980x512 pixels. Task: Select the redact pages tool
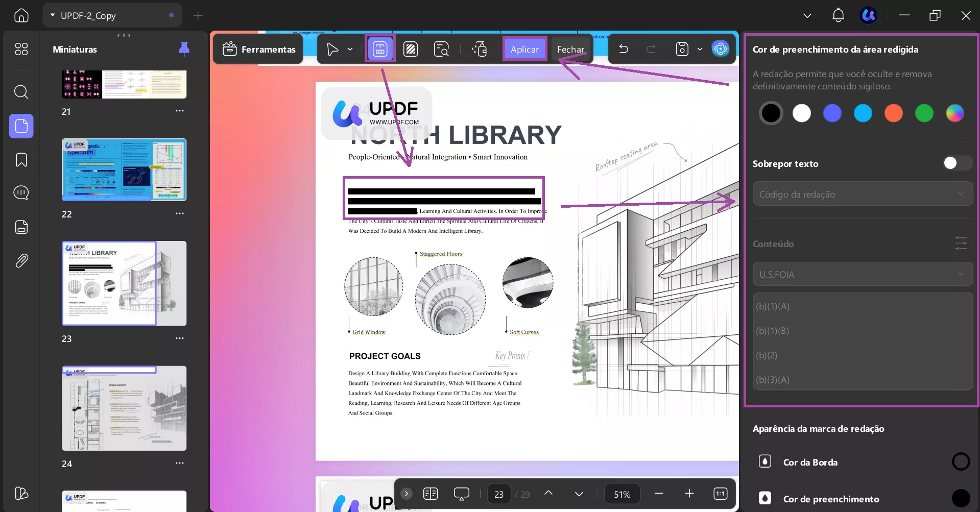411,49
